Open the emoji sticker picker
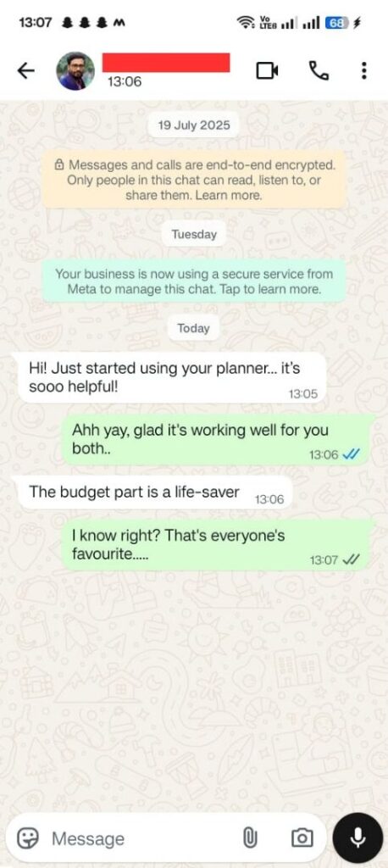388x868 pixels. tap(27, 838)
